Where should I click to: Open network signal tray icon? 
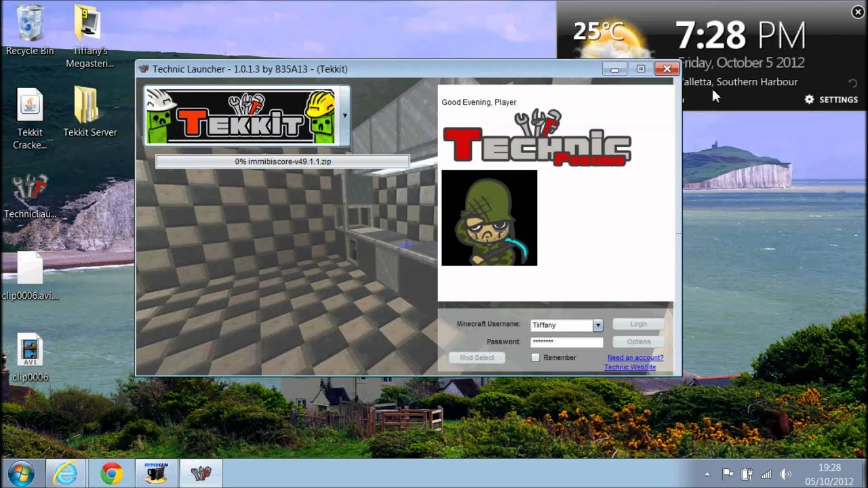coord(766,474)
